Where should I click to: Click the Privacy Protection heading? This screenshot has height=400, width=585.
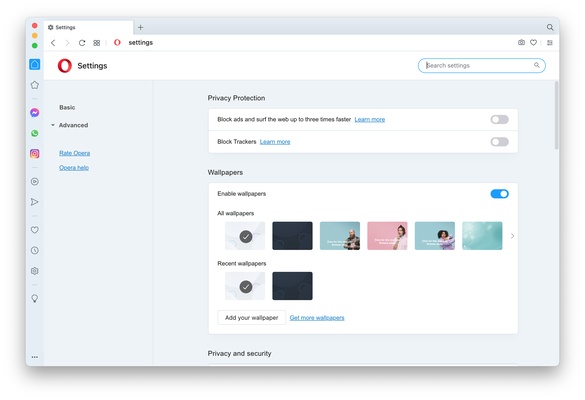(237, 98)
